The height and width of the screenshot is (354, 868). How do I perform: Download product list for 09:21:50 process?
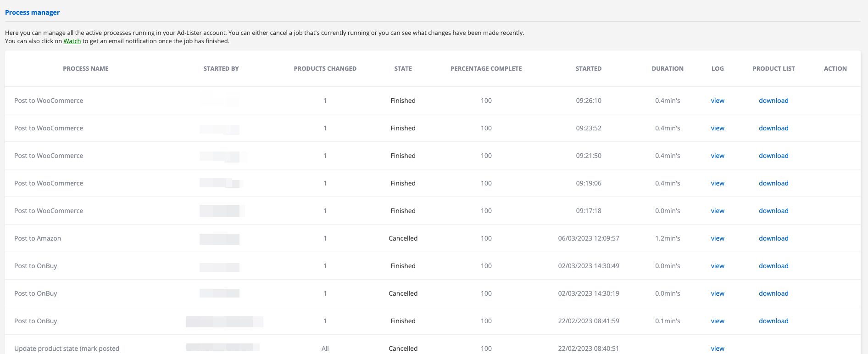(773, 156)
